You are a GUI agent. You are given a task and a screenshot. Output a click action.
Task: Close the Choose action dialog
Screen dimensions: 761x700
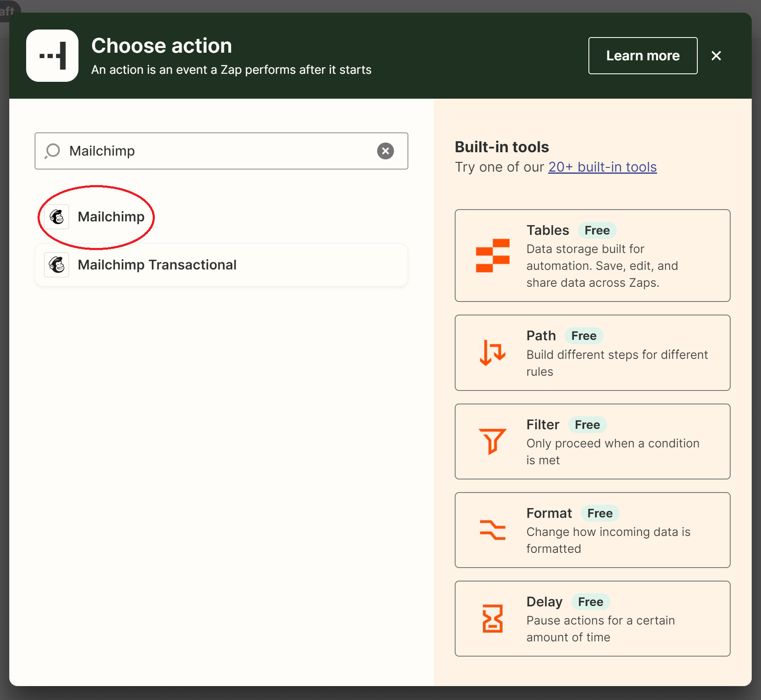pyautogui.click(x=716, y=56)
